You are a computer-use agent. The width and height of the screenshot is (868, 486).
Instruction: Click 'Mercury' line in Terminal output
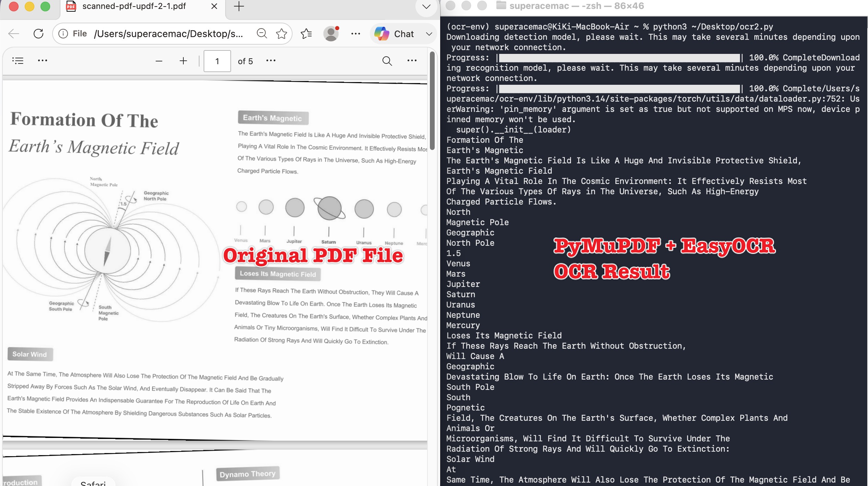click(463, 325)
